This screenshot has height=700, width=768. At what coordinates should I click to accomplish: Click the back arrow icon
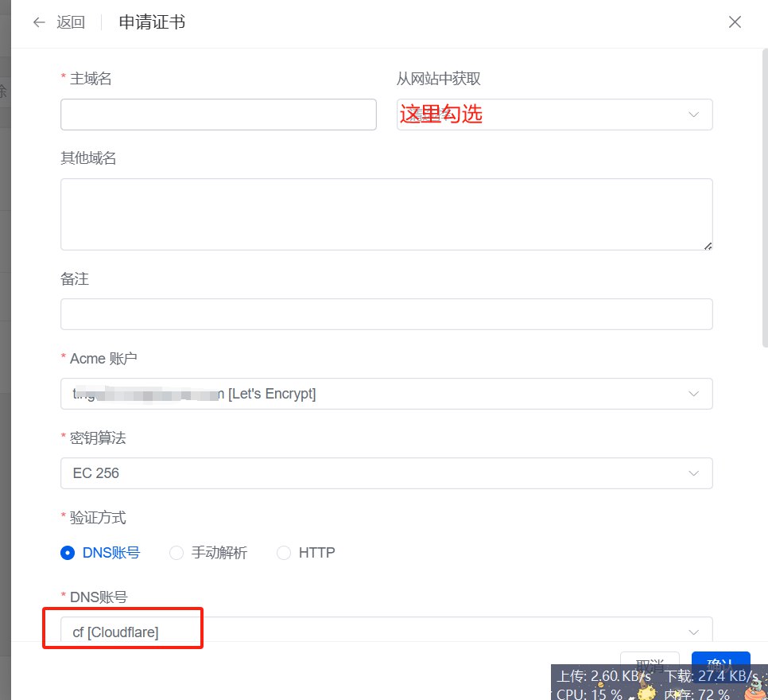coord(39,22)
